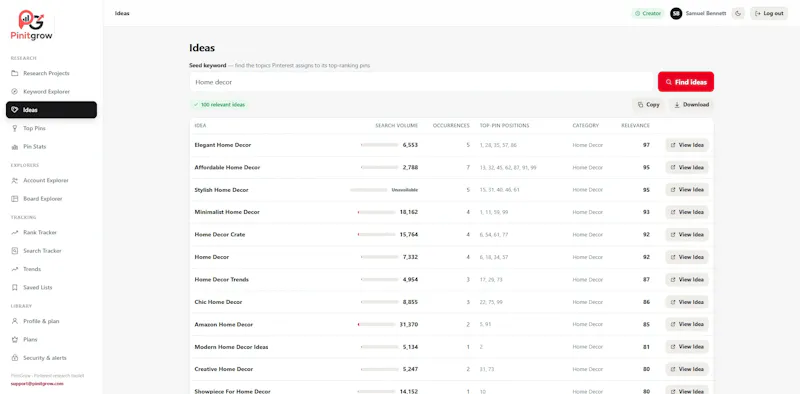
Task: Click the Pinitgrow logo
Action: pos(32,26)
